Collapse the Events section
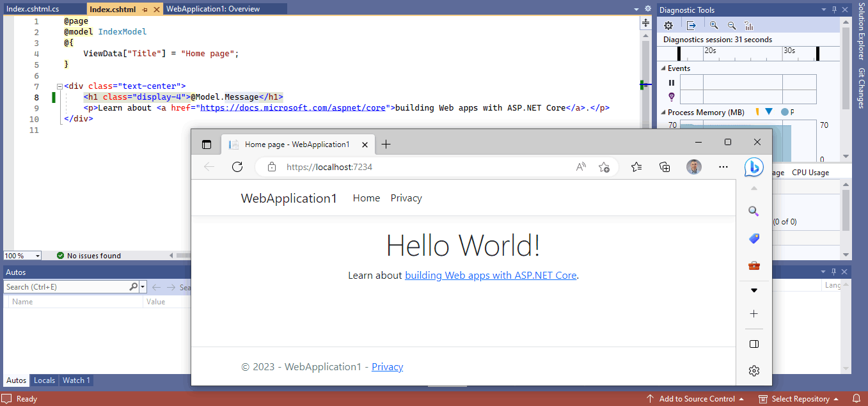868x406 pixels. click(x=663, y=68)
